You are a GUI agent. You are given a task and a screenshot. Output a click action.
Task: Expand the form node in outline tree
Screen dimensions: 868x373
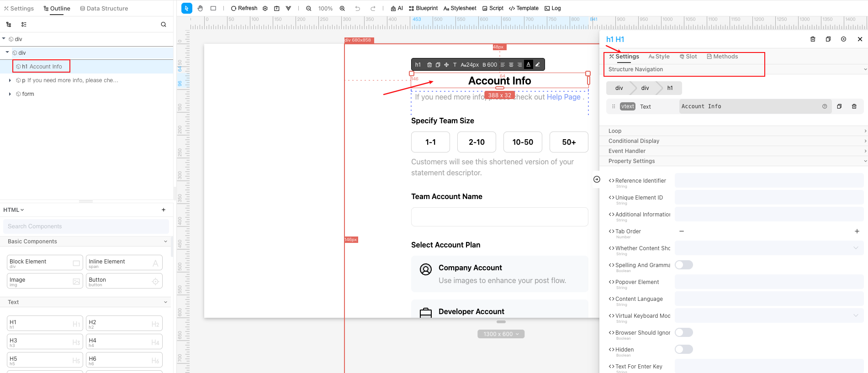pyautogui.click(x=10, y=94)
